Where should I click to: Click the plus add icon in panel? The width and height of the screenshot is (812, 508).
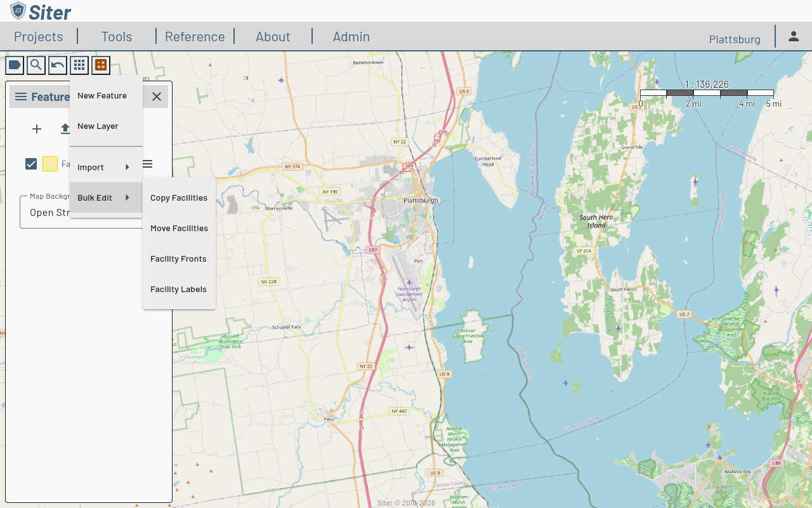pos(37,129)
